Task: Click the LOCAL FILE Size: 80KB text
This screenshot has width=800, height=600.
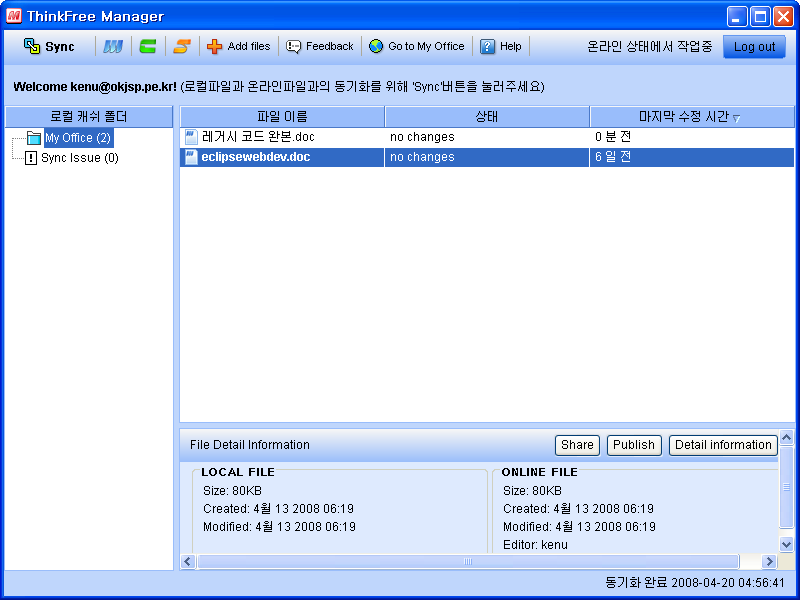Action: 232,491
